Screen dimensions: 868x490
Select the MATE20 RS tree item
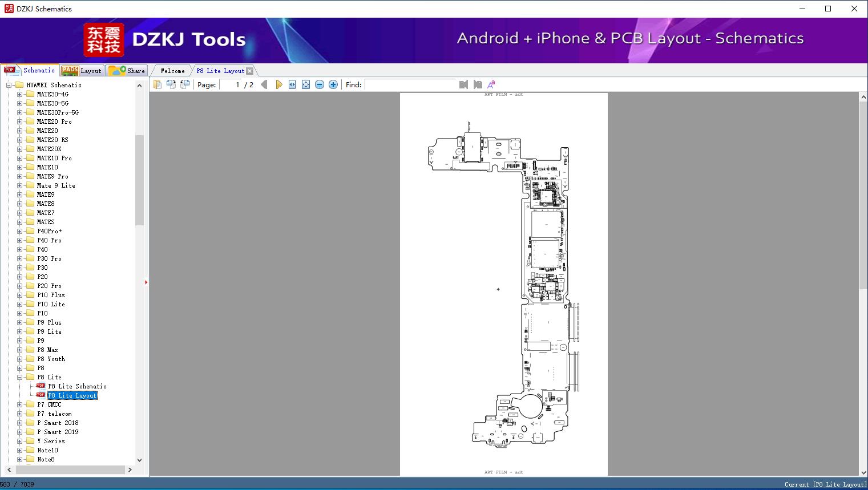pos(53,140)
